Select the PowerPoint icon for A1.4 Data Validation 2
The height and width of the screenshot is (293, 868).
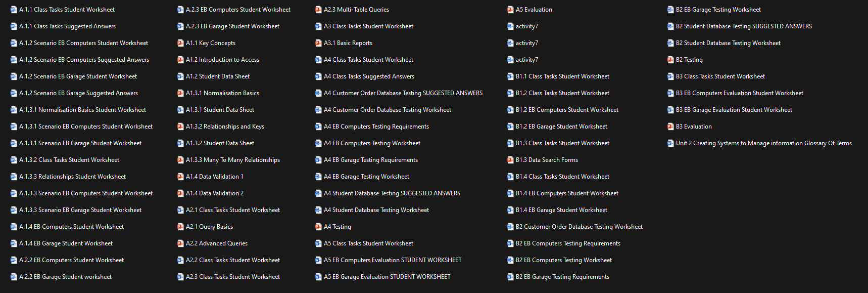coord(180,193)
